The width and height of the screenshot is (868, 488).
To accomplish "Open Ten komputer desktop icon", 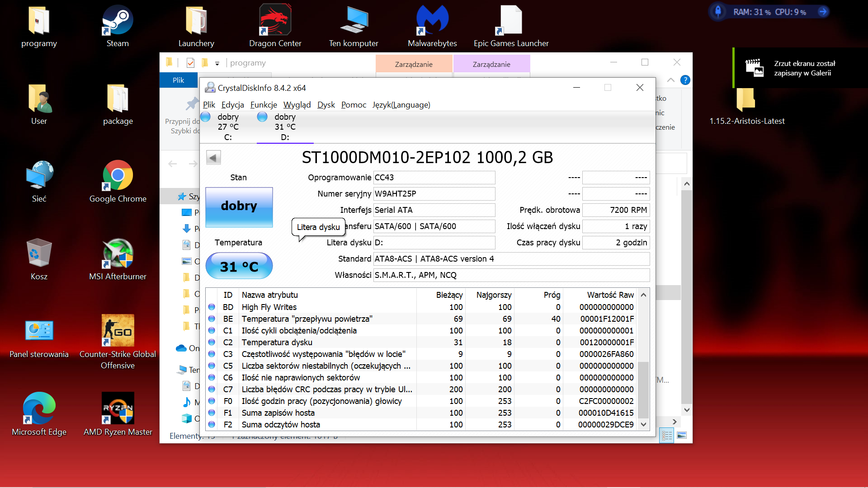I will (x=354, y=26).
